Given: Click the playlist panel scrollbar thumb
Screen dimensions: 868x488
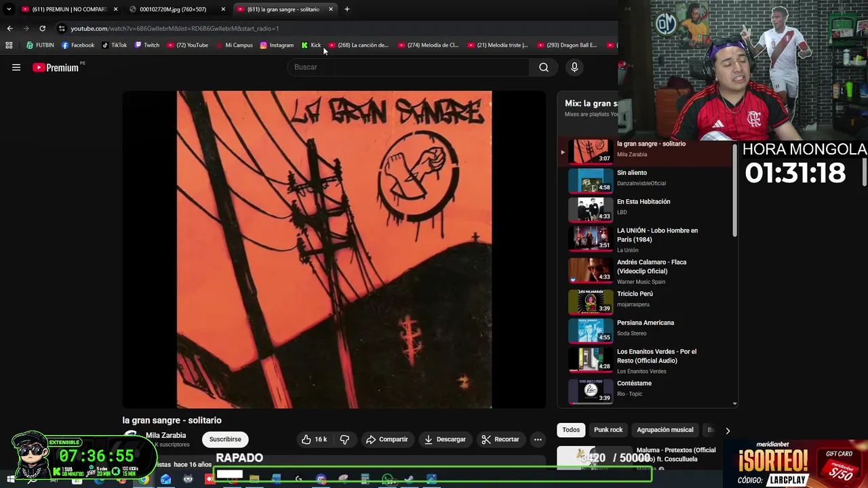Looking at the screenshot, I should pyautogui.click(x=735, y=190).
